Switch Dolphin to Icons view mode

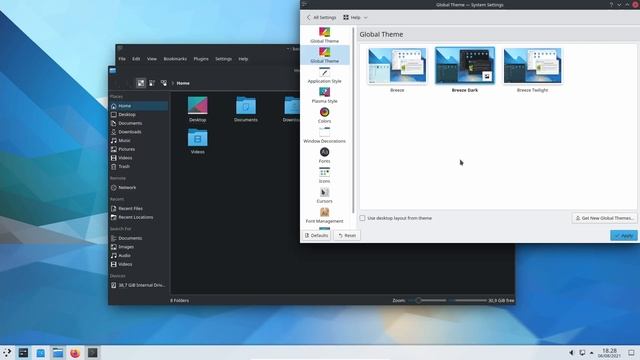tap(141, 83)
